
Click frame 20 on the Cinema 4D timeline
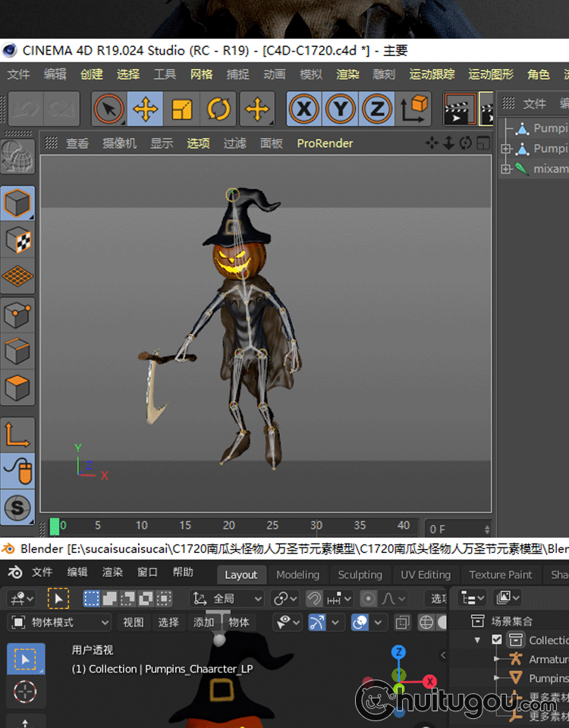pos(229,526)
